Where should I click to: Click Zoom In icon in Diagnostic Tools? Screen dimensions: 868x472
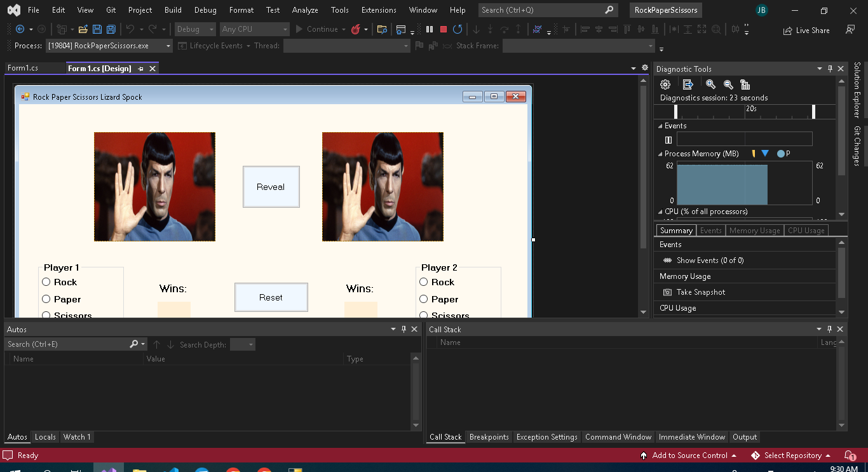pos(710,84)
